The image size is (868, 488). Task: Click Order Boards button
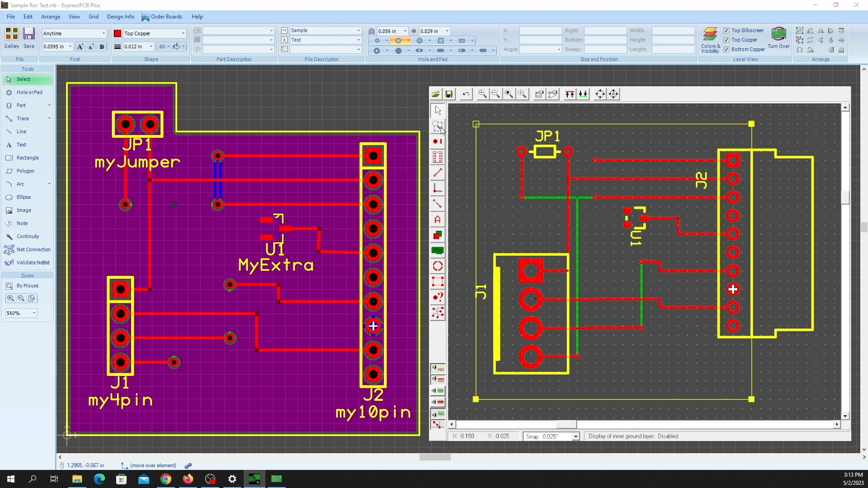click(162, 17)
